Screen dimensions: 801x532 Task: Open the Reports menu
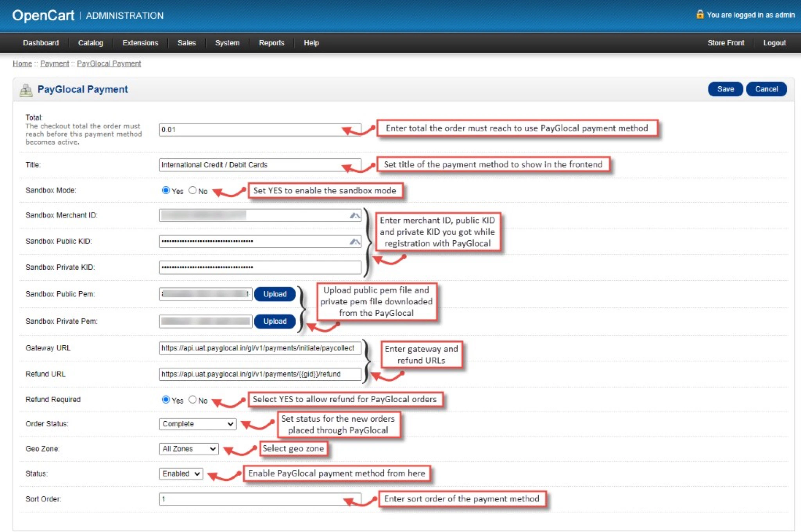click(271, 43)
